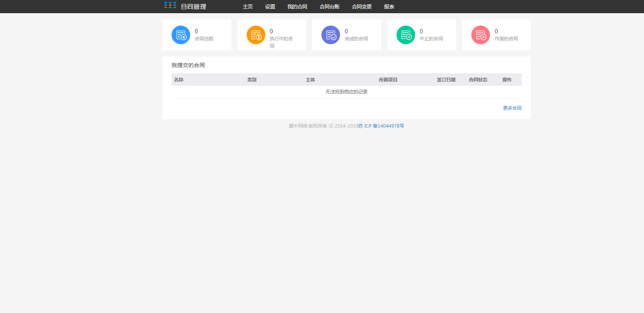Click the red 作废的合同 icon
Viewport: 644px width, 313px height.
pos(481,35)
